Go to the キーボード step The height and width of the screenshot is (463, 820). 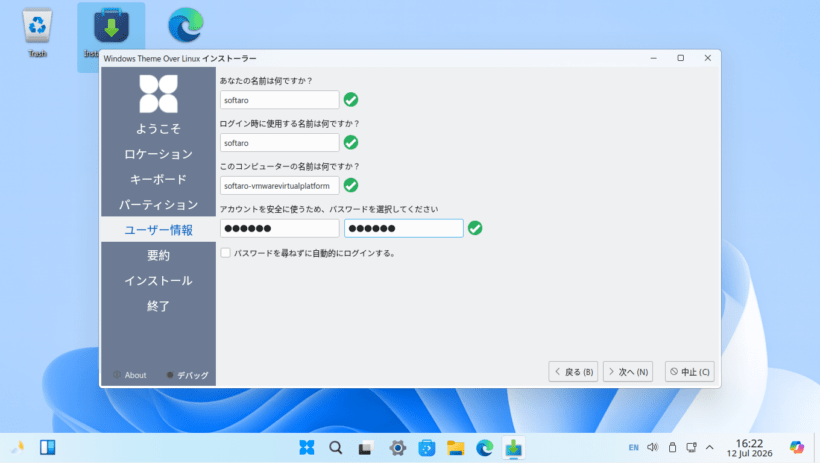coord(158,179)
